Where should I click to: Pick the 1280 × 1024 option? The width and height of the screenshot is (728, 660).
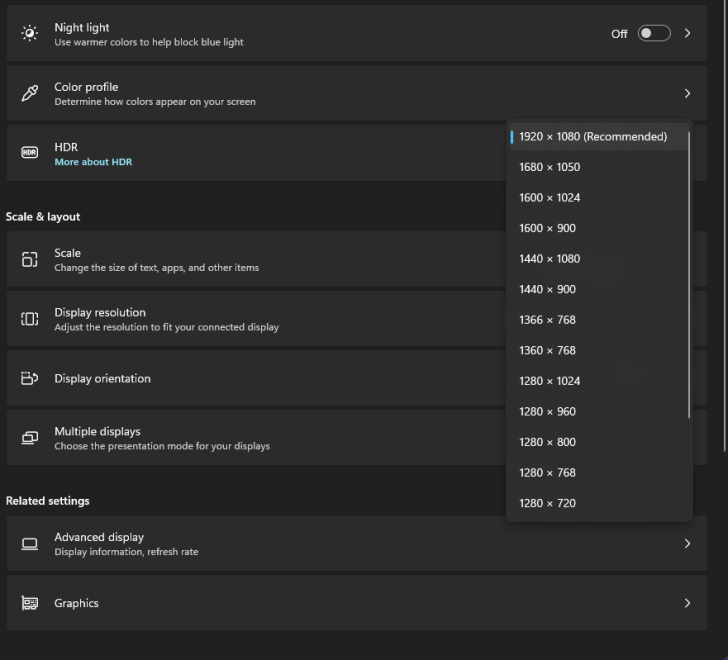tap(599, 381)
